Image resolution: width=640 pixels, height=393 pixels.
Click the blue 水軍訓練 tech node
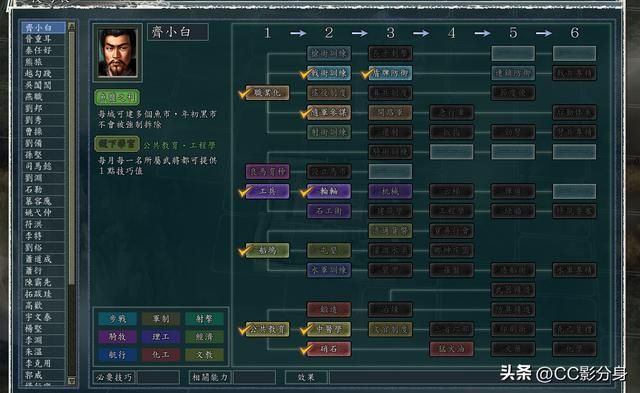pyautogui.click(x=329, y=270)
